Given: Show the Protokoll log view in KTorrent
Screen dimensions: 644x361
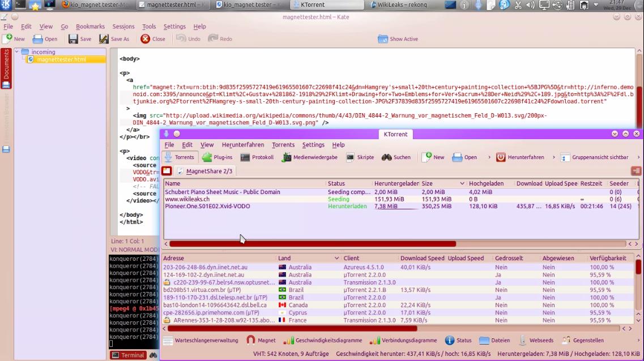Looking at the screenshot, I should point(257,157).
